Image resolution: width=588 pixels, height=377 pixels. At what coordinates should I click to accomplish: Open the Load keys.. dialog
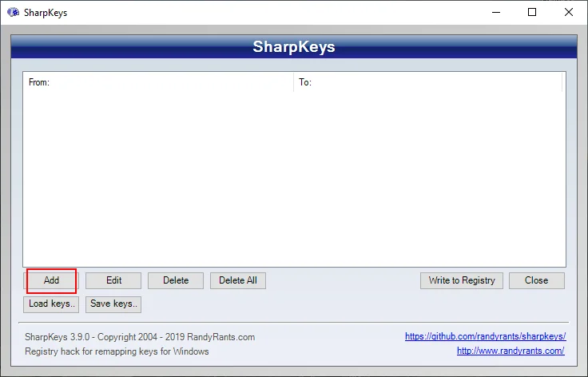[51, 304]
